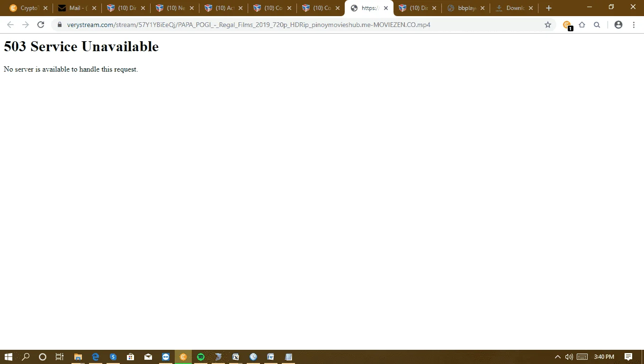
Task: Open TeamViewer from the taskbar
Action: (x=166, y=357)
